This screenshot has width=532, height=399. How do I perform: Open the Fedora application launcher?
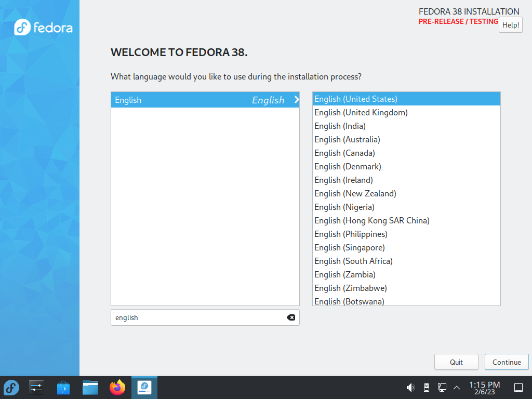[x=11, y=388]
